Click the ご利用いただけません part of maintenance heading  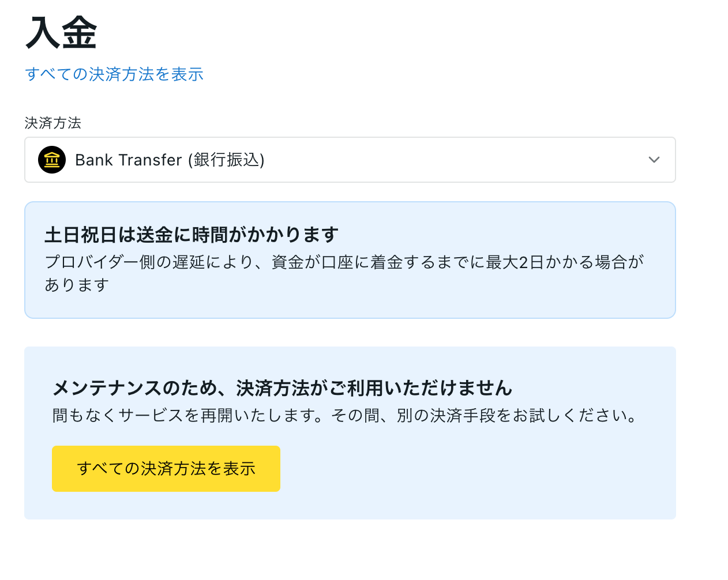[x=421, y=388]
